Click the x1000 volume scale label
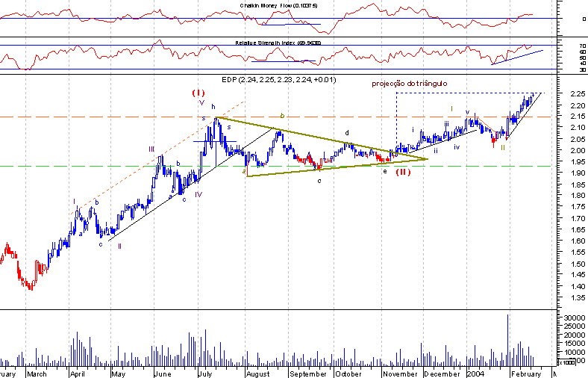The width and height of the screenshot is (588, 378). (566, 362)
